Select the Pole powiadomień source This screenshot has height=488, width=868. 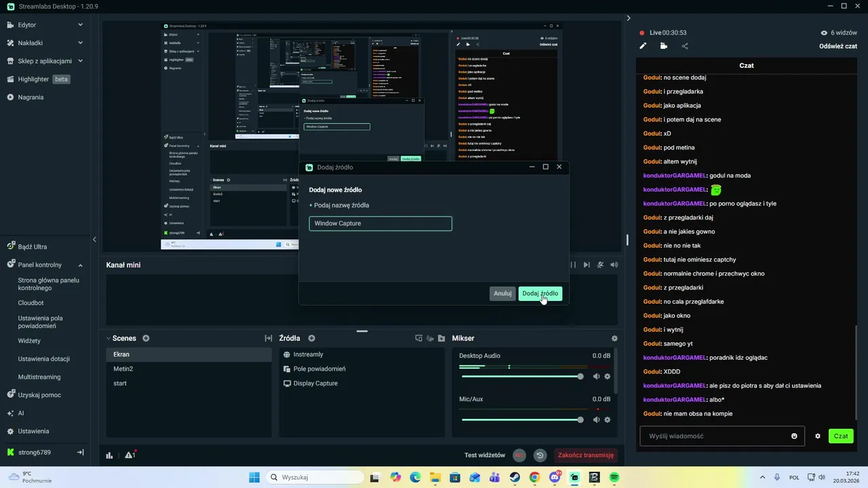[x=362, y=369]
